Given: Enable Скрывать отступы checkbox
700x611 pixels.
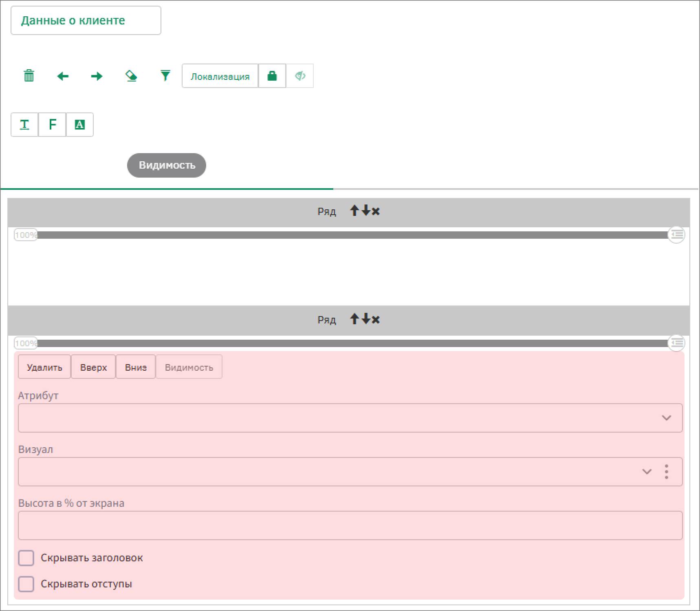Looking at the screenshot, I should tap(26, 584).
